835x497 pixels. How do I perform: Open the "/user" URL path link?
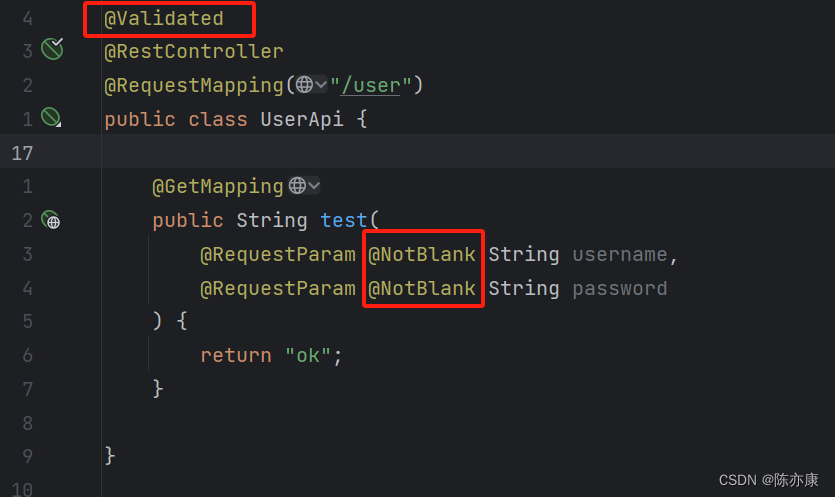[x=371, y=85]
